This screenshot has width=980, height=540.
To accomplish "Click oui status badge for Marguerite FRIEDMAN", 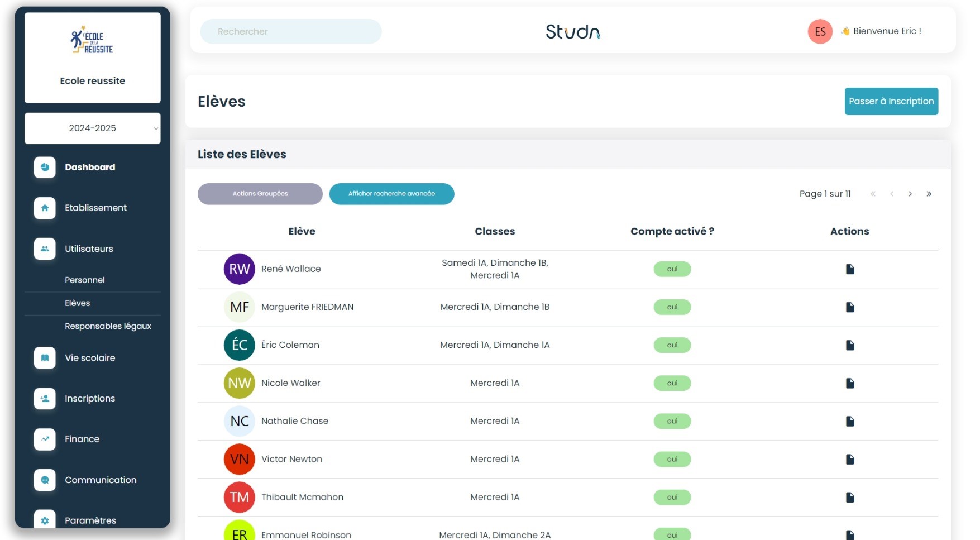I will point(672,307).
